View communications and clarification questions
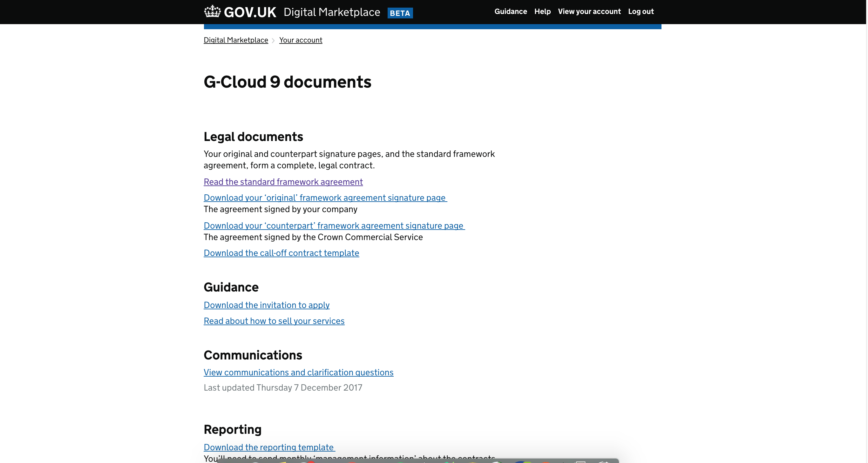 299,372
